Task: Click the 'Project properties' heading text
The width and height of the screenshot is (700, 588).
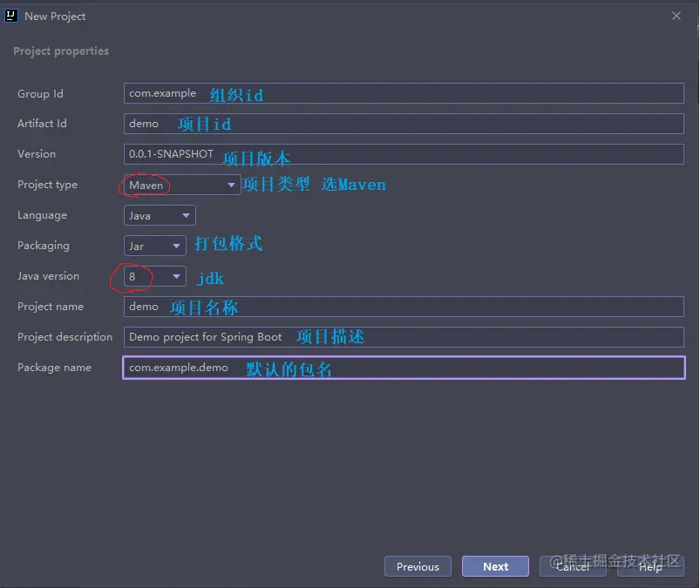Action: (x=61, y=51)
